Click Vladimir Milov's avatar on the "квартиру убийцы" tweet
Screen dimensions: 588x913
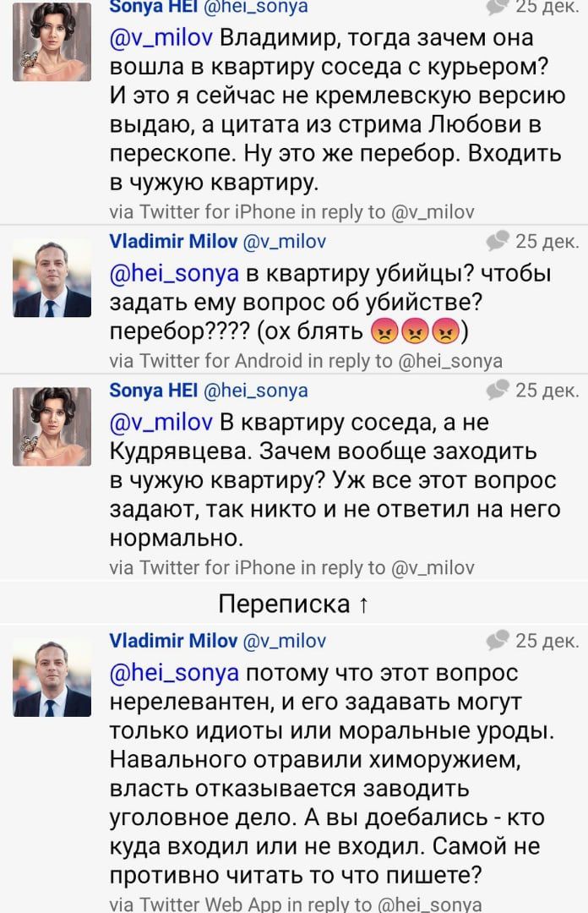pos(52,278)
